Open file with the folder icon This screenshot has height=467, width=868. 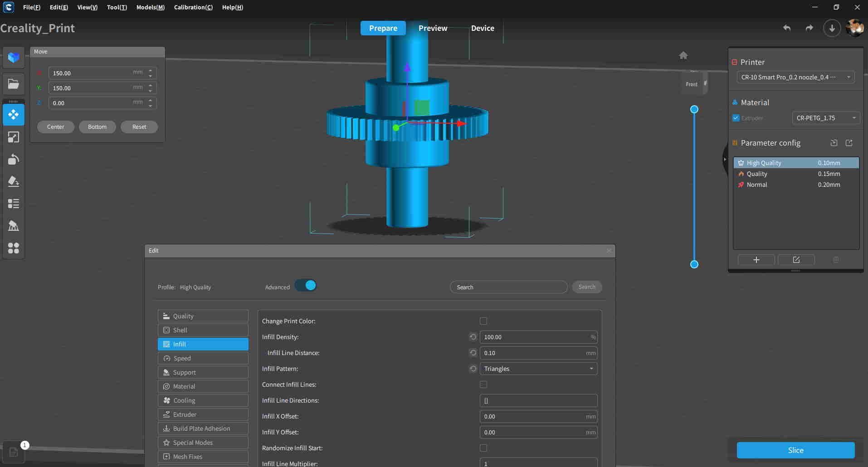[14, 84]
